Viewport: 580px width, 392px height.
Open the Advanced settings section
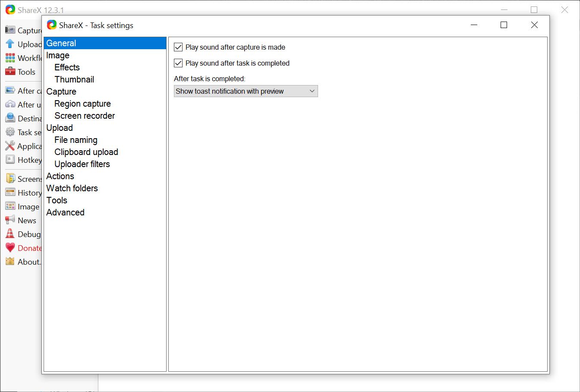click(x=65, y=212)
